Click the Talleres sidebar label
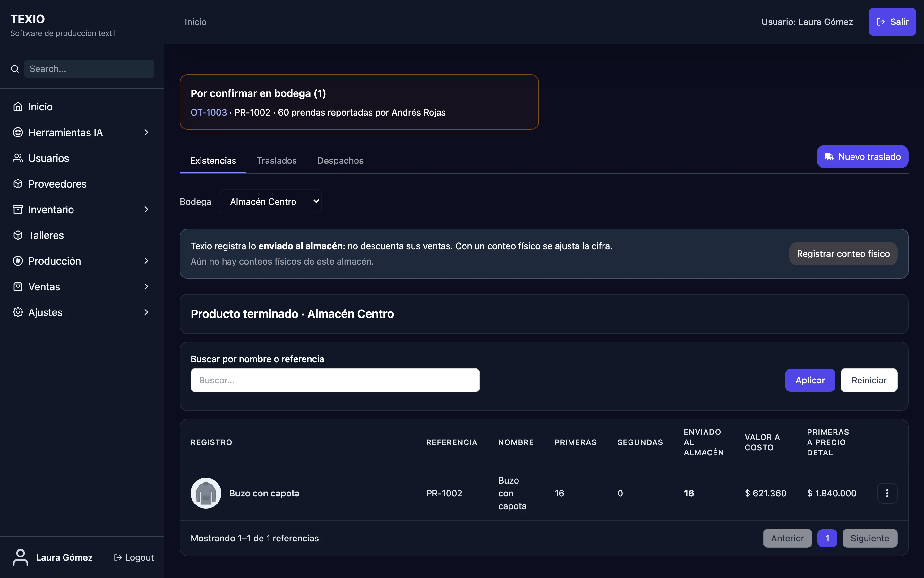 tap(46, 235)
